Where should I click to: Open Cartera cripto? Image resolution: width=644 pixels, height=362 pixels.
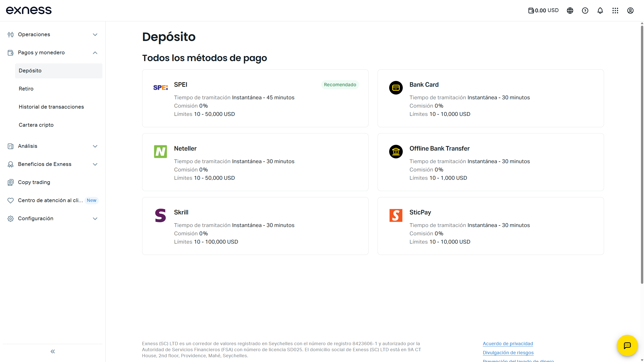[x=59, y=125]
